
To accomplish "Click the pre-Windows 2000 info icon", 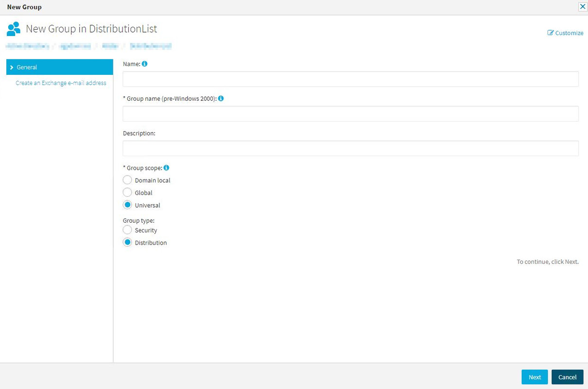I will [221, 98].
